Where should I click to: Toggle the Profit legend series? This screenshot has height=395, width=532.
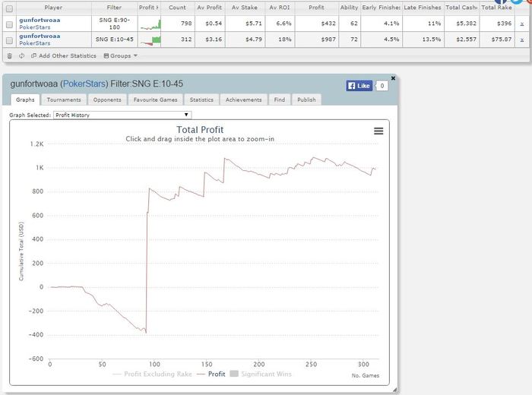211,374
